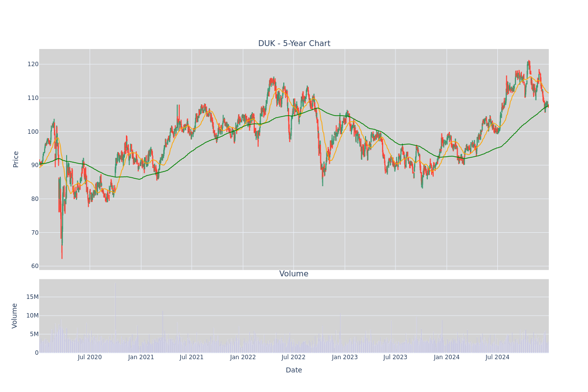The height and width of the screenshot is (392, 588).
Task: Click the 110 price tick label
Action: click(x=33, y=98)
